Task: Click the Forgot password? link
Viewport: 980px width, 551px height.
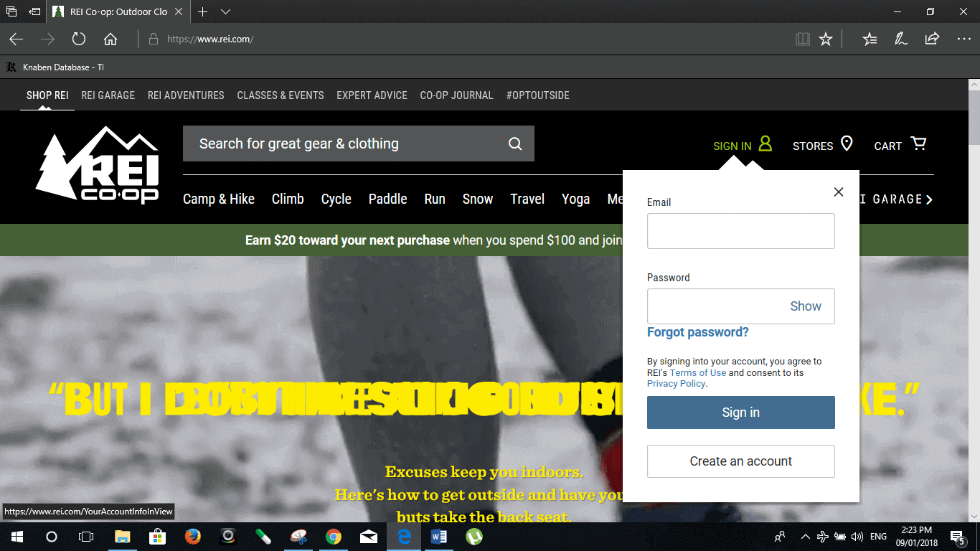Action: tap(698, 332)
